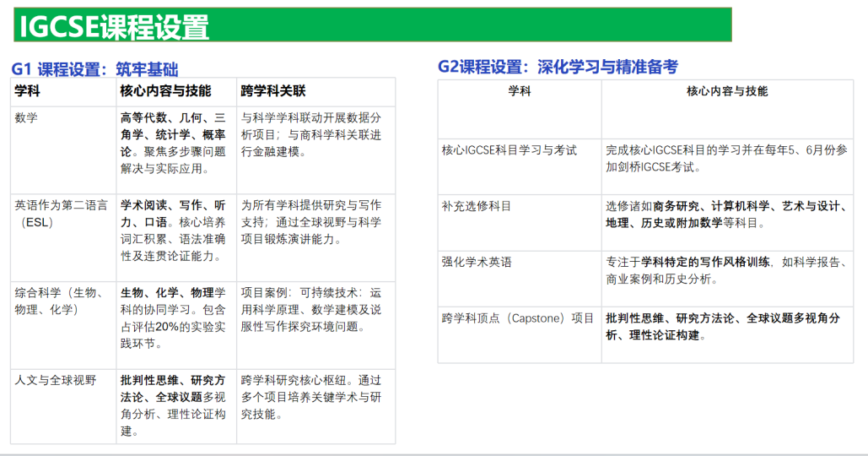Click the cell starting 高等代数、几何、三角学
868x456 pixels.
tap(176, 150)
